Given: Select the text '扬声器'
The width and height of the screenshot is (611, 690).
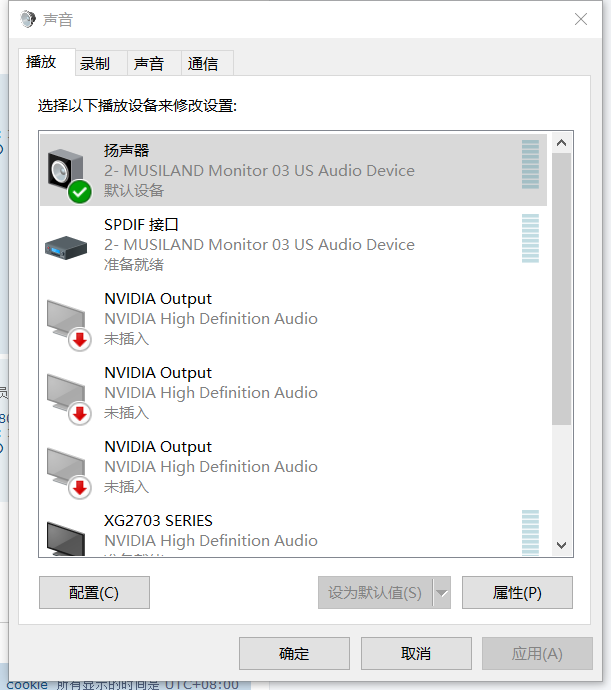Looking at the screenshot, I should click(127, 150).
